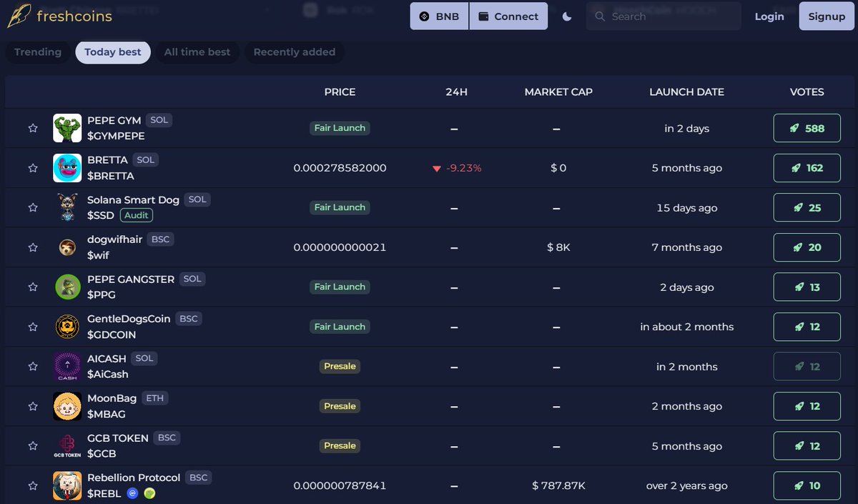
Task: Click the -9.23% change for BRETTA
Action: [457, 168]
